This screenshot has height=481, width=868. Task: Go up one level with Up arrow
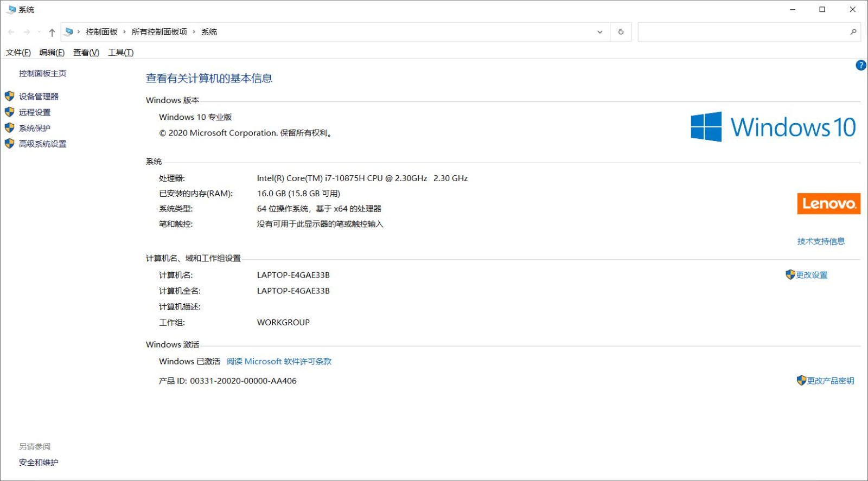pyautogui.click(x=52, y=32)
